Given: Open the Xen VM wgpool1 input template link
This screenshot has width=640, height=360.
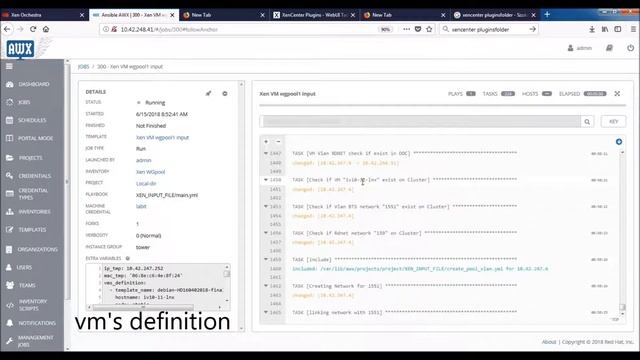Looking at the screenshot, I should (x=162, y=138).
